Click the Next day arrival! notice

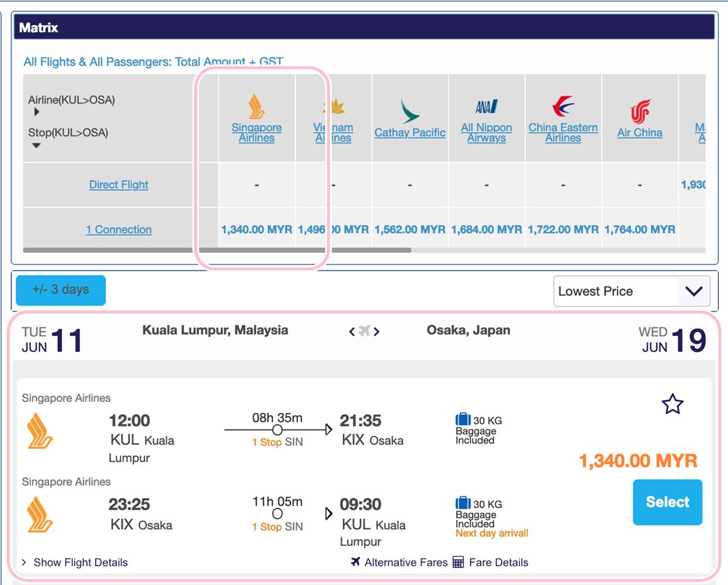point(492,533)
